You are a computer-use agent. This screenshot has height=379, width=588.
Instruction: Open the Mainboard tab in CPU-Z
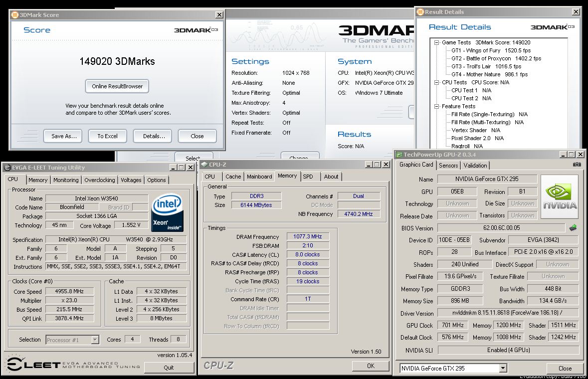coord(259,177)
